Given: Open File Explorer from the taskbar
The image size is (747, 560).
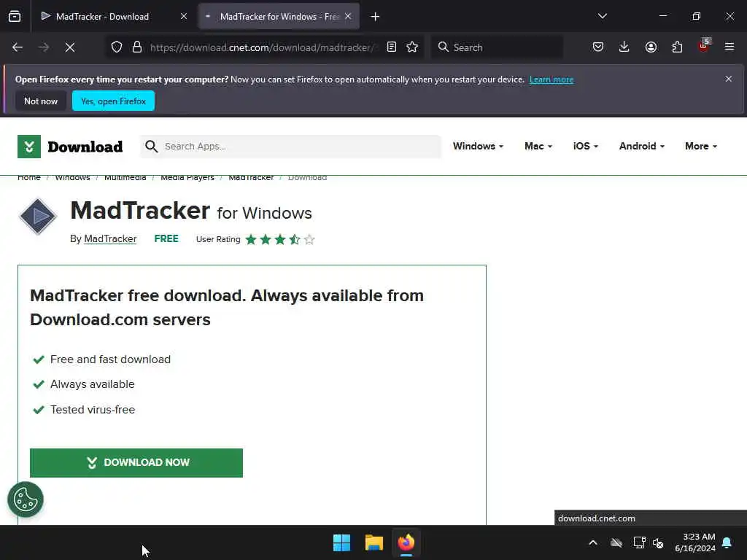Looking at the screenshot, I should [374, 542].
